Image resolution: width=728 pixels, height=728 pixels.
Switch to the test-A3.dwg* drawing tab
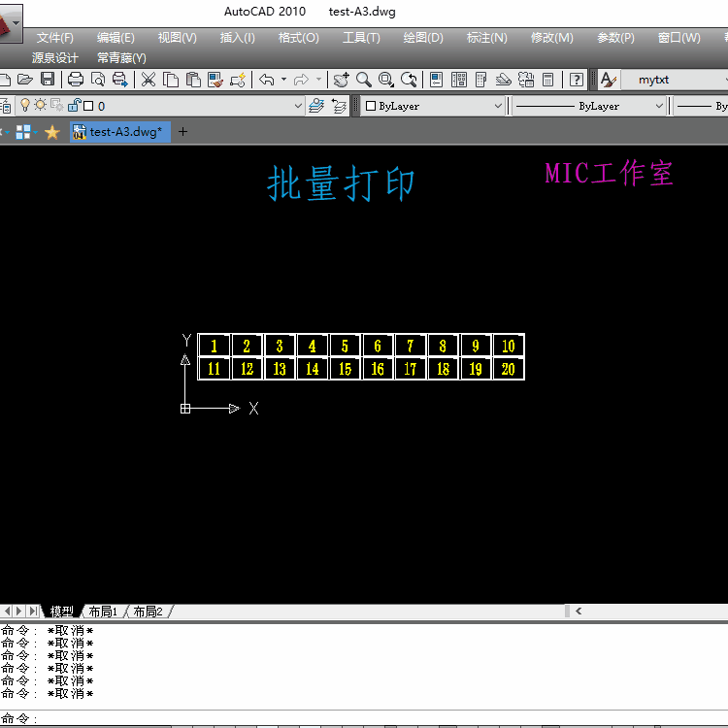[120, 132]
